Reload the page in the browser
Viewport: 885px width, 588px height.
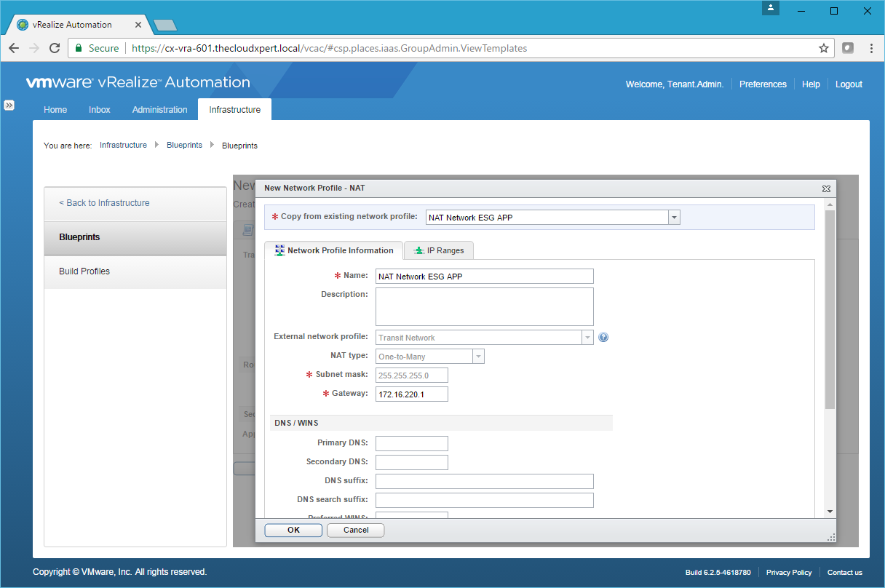tap(55, 48)
